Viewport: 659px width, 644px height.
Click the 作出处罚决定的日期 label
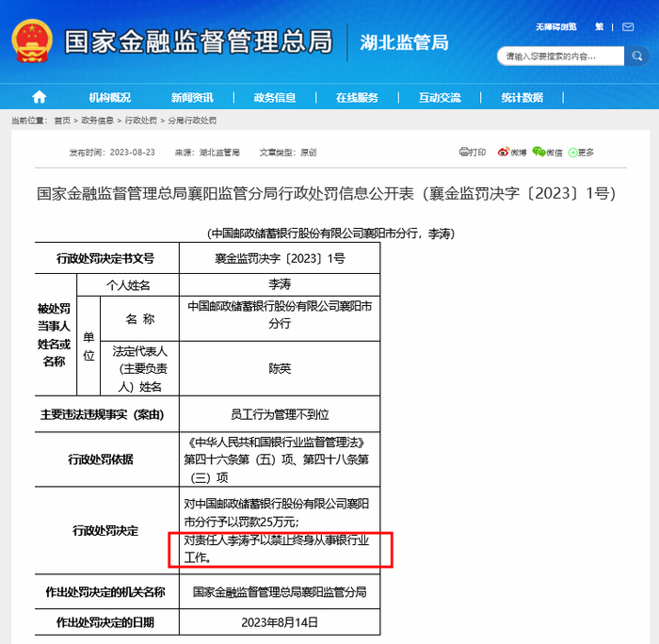pos(105,622)
